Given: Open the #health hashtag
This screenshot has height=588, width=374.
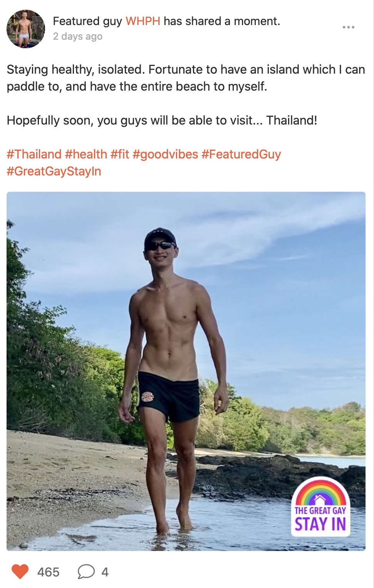Looking at the screenshot, I should click(86, 154).
